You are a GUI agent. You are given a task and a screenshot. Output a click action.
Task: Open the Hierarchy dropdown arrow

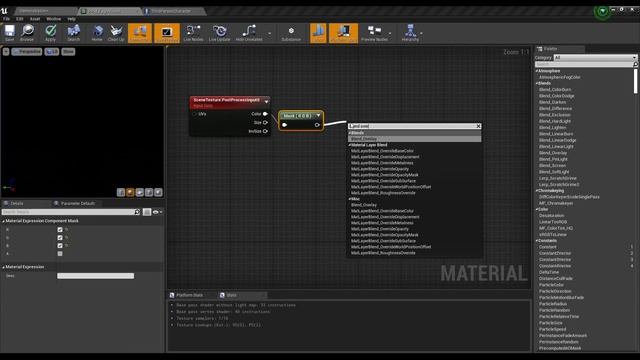(421, 33)
